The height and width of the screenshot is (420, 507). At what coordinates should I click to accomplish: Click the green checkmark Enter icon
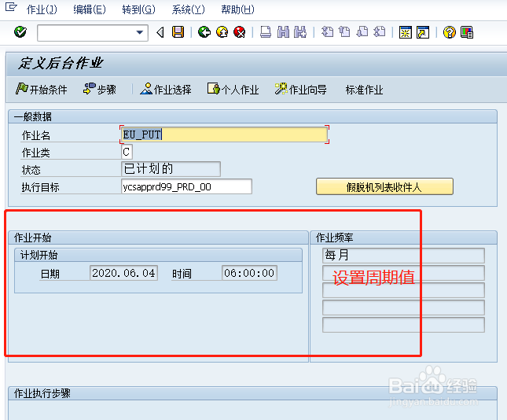point(20,32)
